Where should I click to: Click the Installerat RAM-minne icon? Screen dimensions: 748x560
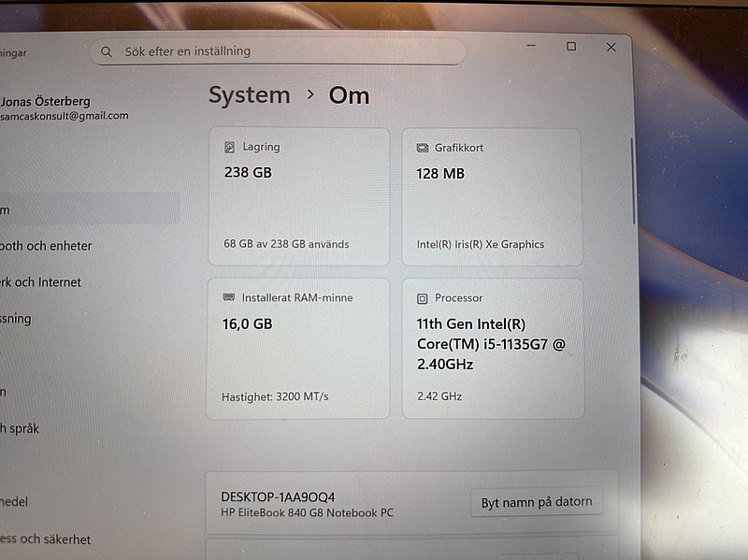[229, 298]
